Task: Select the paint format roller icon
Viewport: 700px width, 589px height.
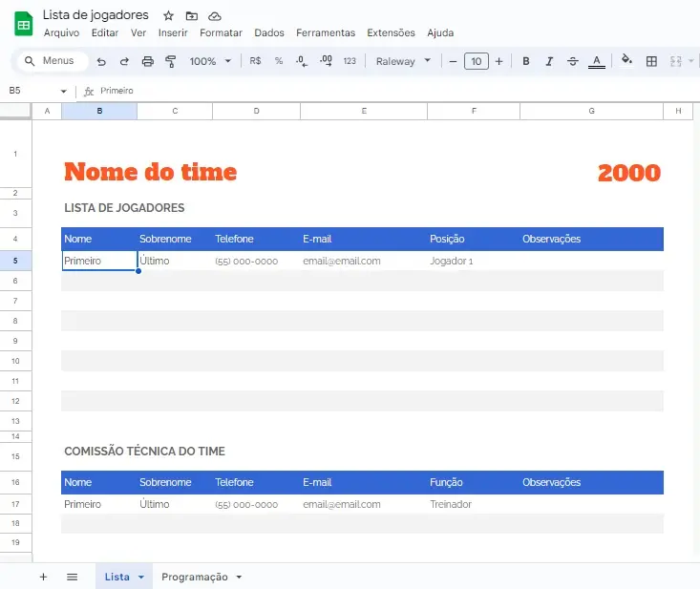Action: [171, 62]
